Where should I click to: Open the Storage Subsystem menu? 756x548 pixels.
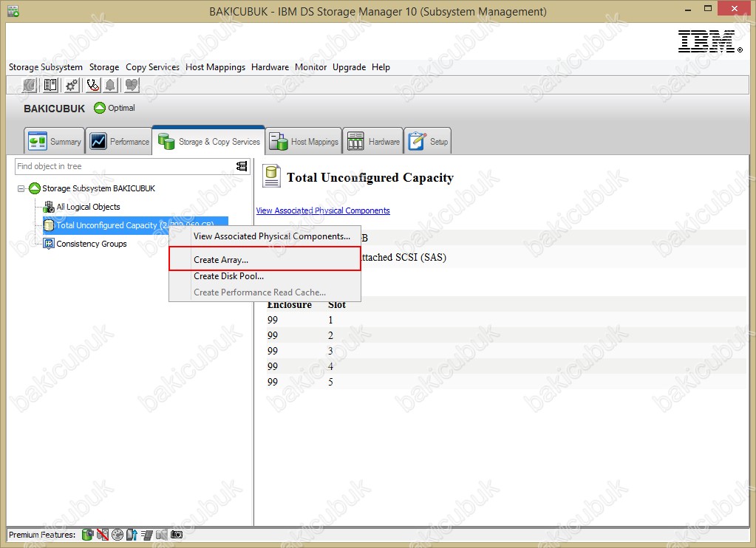[x=46, y=67]
